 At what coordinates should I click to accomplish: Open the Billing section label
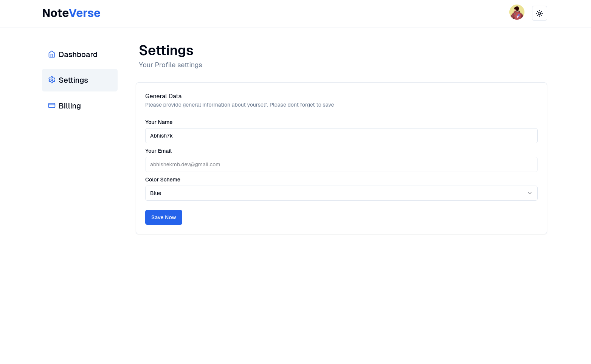pyautogui.click(x=70, y=106)
